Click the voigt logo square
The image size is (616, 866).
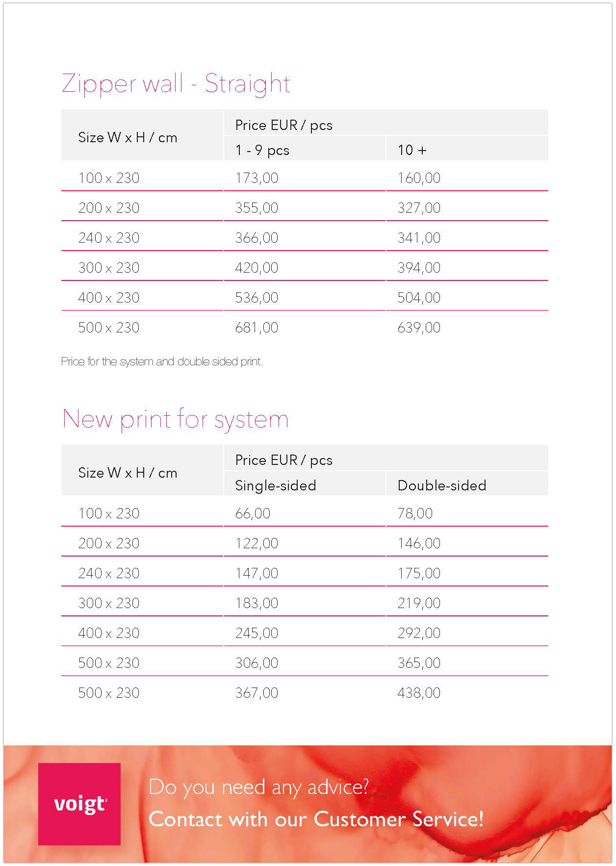coord(79,803)
